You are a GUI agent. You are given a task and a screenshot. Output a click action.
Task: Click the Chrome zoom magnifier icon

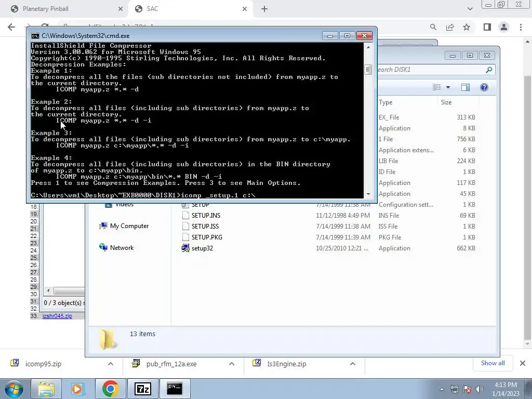(433, 27)
